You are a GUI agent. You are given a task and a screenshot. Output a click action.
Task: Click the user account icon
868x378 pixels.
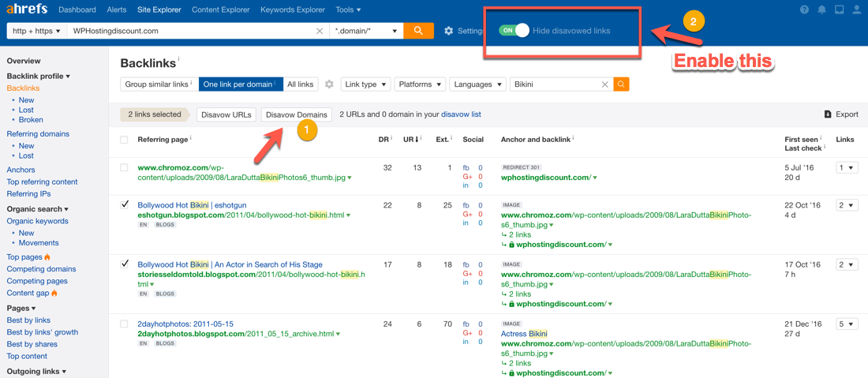pyautogui.click(x=856, y=10)
